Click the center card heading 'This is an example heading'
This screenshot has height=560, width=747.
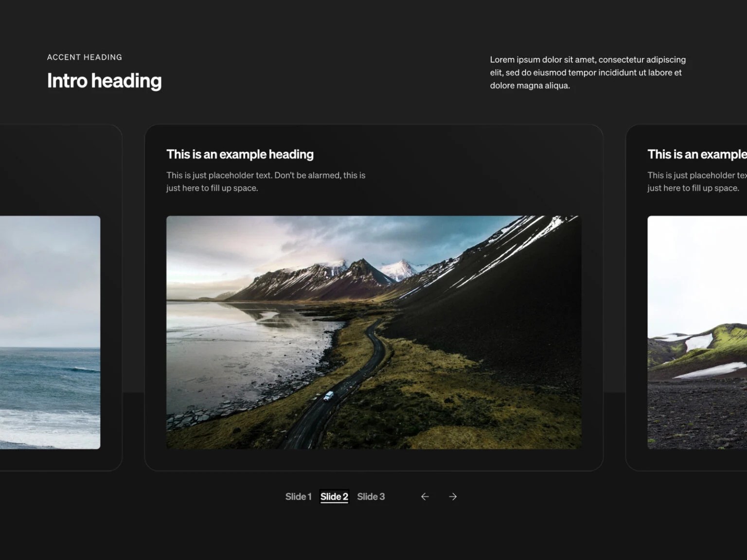coord(240,154)
